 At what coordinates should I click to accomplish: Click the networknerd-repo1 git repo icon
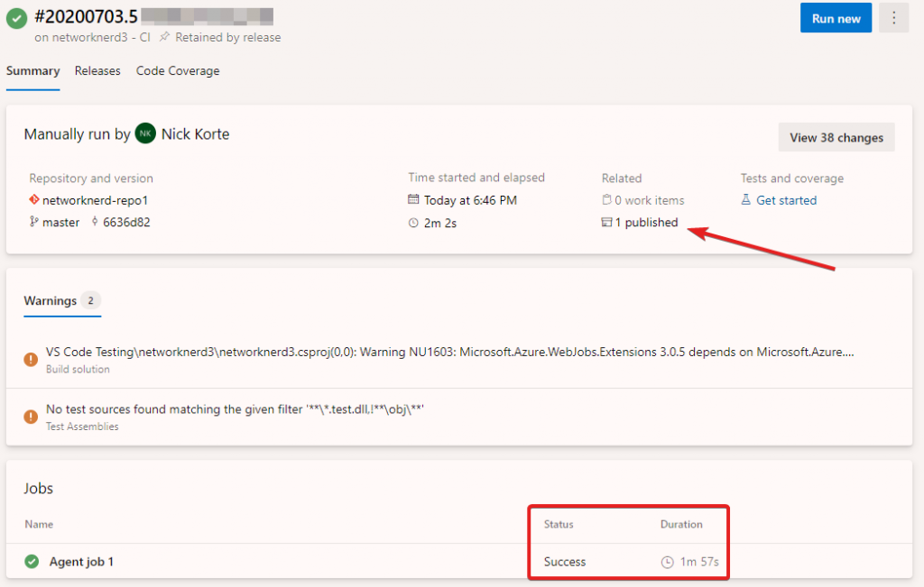coord(34,199)
